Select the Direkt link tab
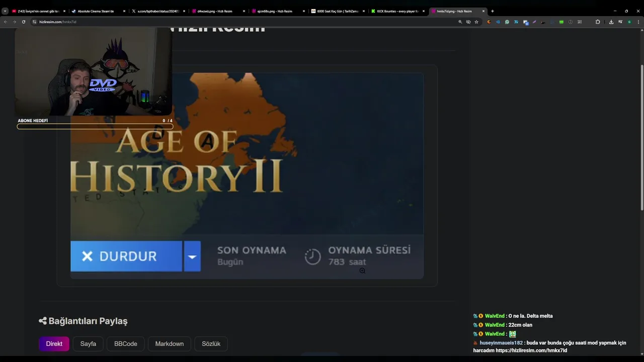 pyautogui.click(x=54, y=344)
